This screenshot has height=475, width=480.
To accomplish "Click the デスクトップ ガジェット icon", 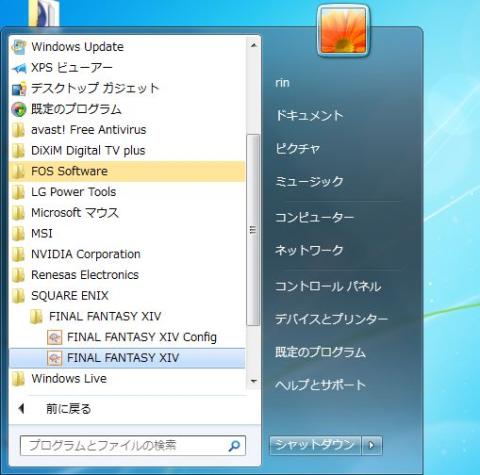I will 18,89.
